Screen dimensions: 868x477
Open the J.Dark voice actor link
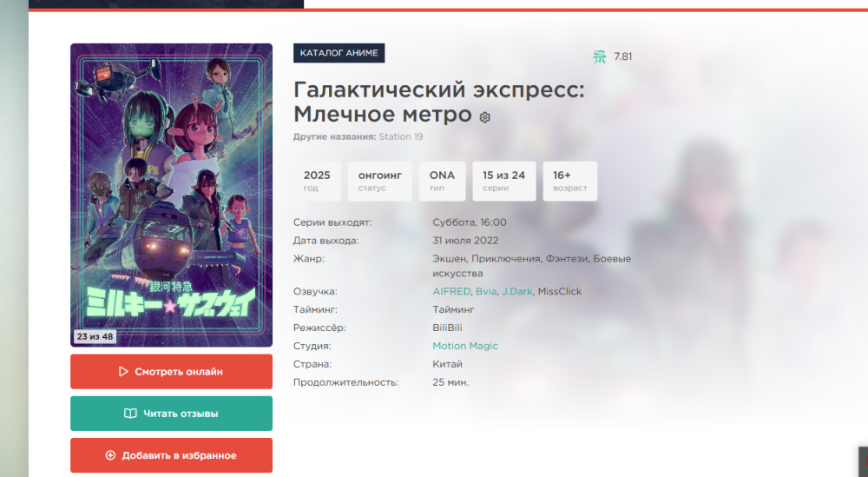517,291
